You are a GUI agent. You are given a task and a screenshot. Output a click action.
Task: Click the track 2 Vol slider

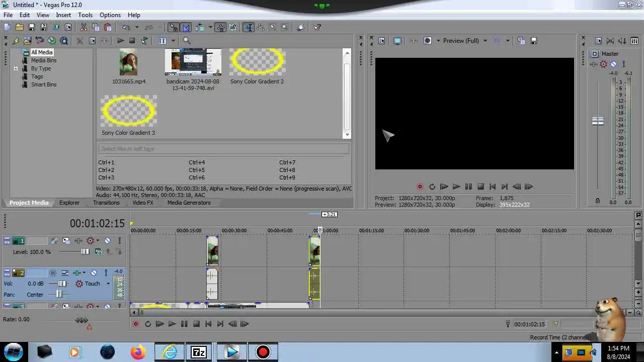[x=62, y=284]
